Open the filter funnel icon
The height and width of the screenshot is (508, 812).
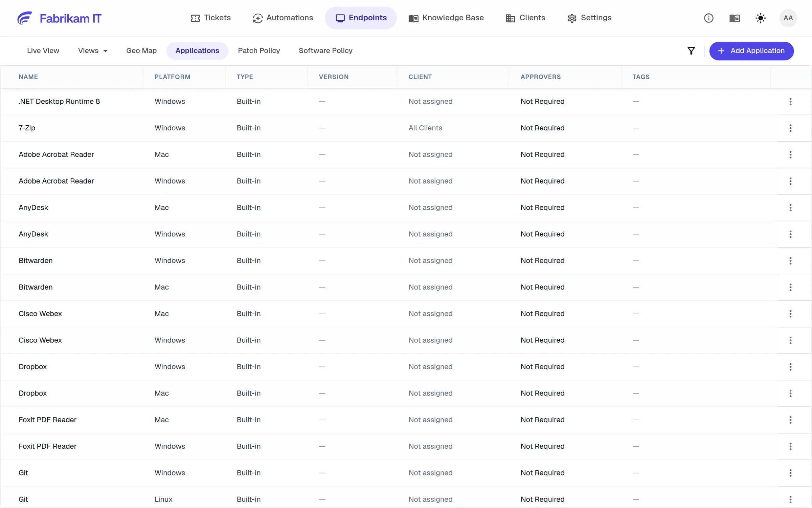click(x=691, y=51)
